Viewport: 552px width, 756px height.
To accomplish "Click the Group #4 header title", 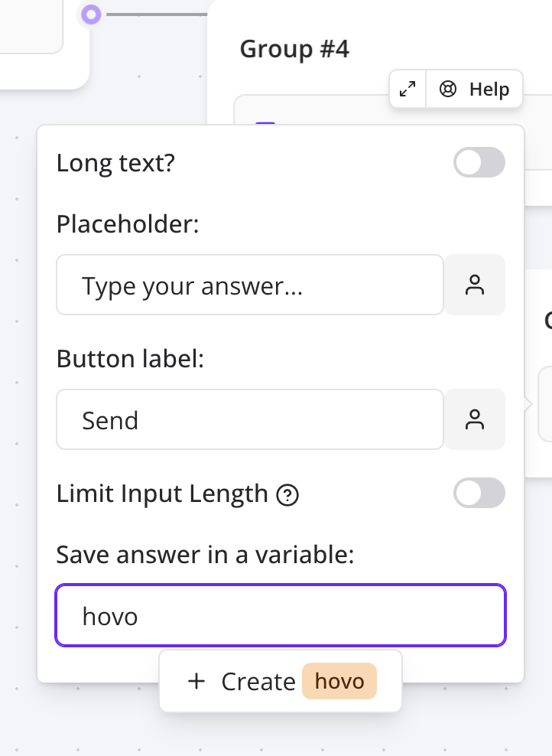I will (x=295, y=49).
